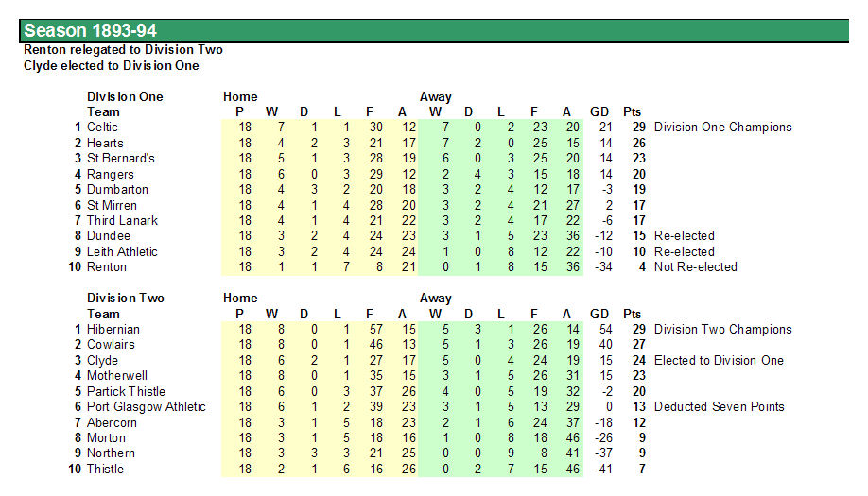Click the Division Two heading
This screenshot has height=496, width=868.
click(126, 298)
